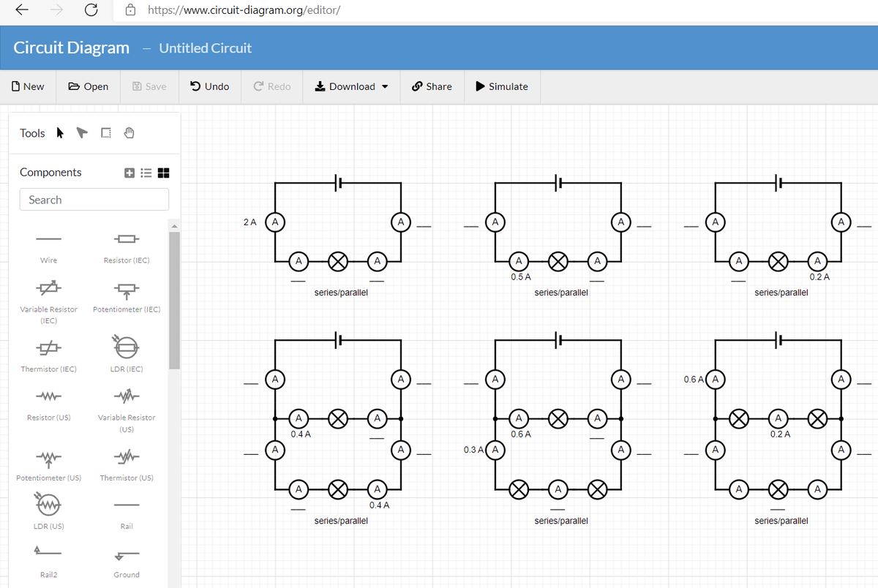This screenshot has width=878, height=588.
Task: Click the add component plus icon
Action: coord(130,173)
